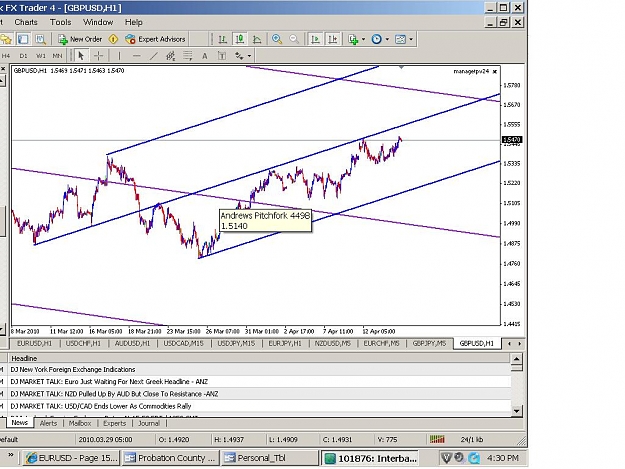
Task: Switch to AUDUSD,H1 chart tab
Action: [x=132, y=343]
